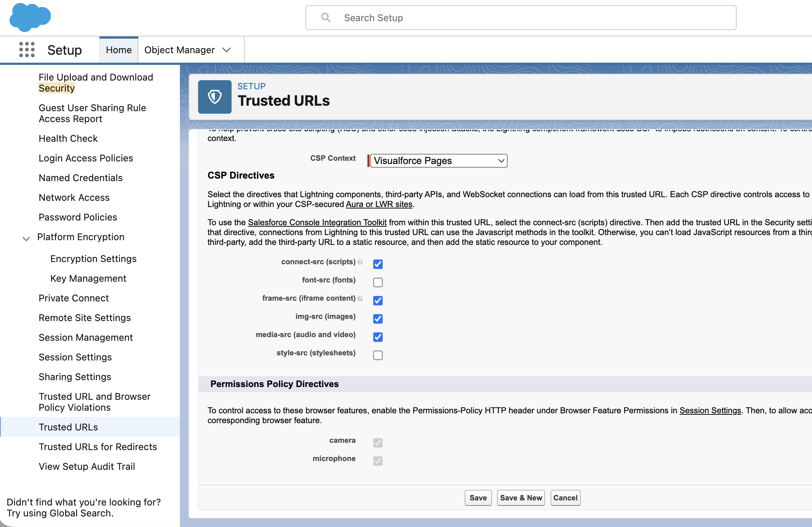Screen dimensions: 812x527
Task: Open Trusted URLs for Redirects
Action: tap(98, 447)
